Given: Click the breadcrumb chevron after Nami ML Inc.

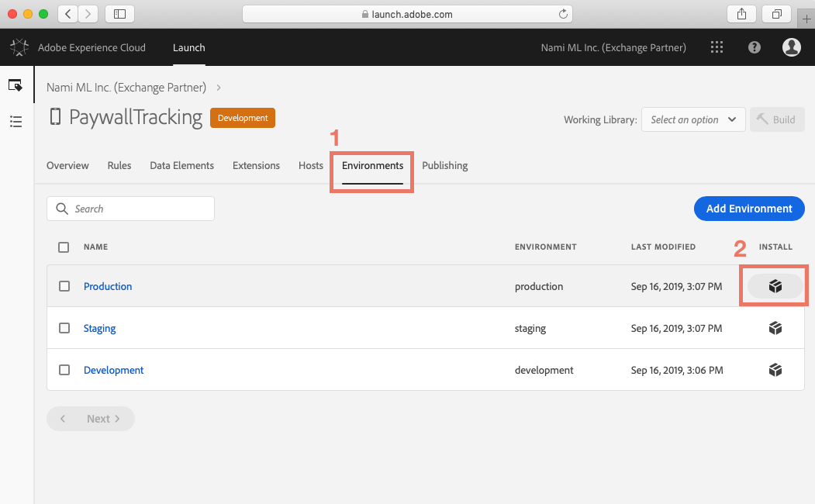Looking at the screenshot, I should coord(219,88).
